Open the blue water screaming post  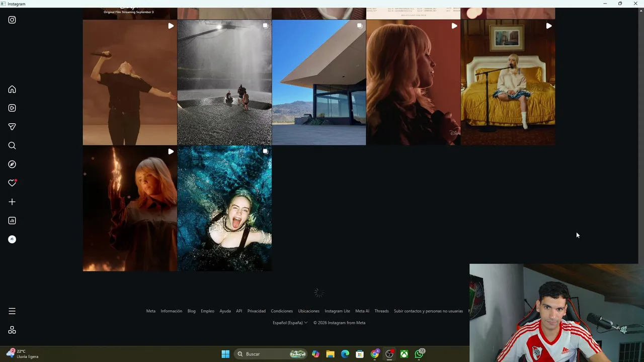point(224,209)
